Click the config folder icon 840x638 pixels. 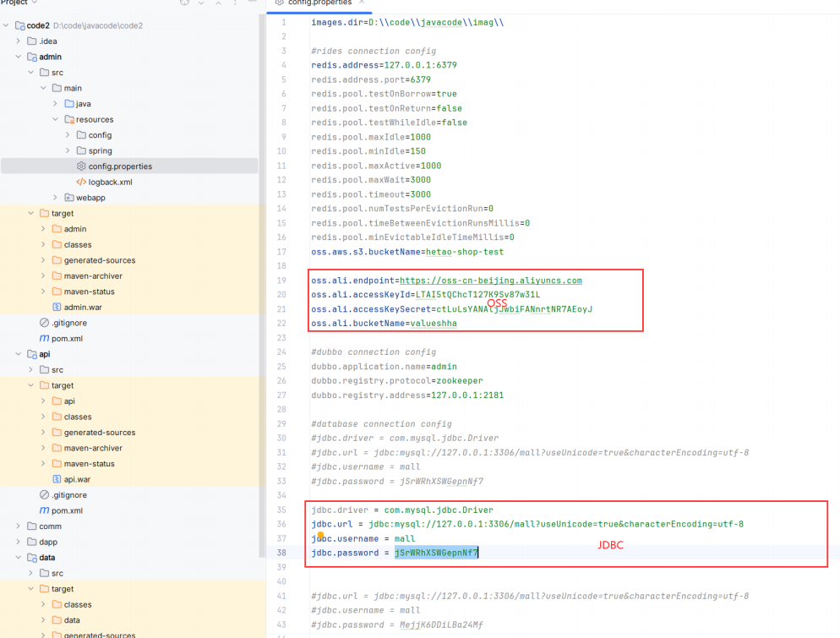tap(81, 134)
